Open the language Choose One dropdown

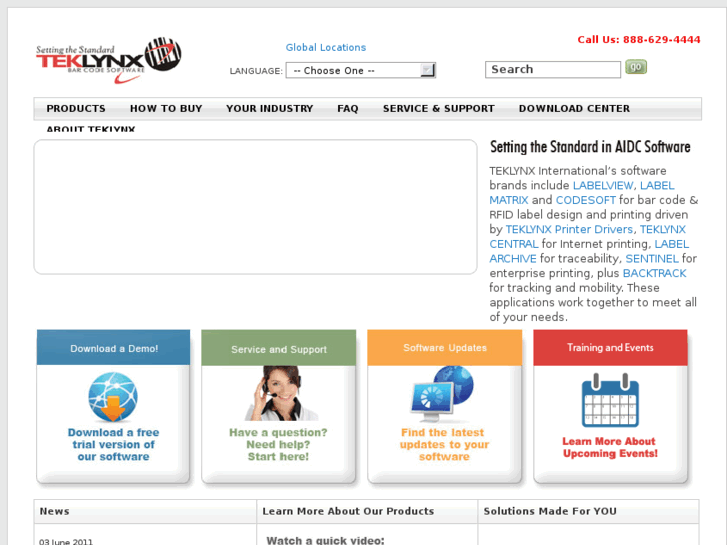point(360,71)
